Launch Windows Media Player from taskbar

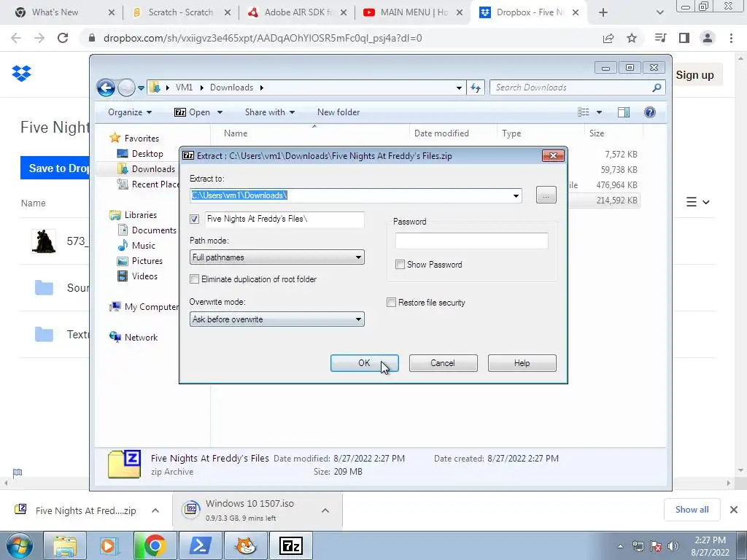(x=109, y=545)
